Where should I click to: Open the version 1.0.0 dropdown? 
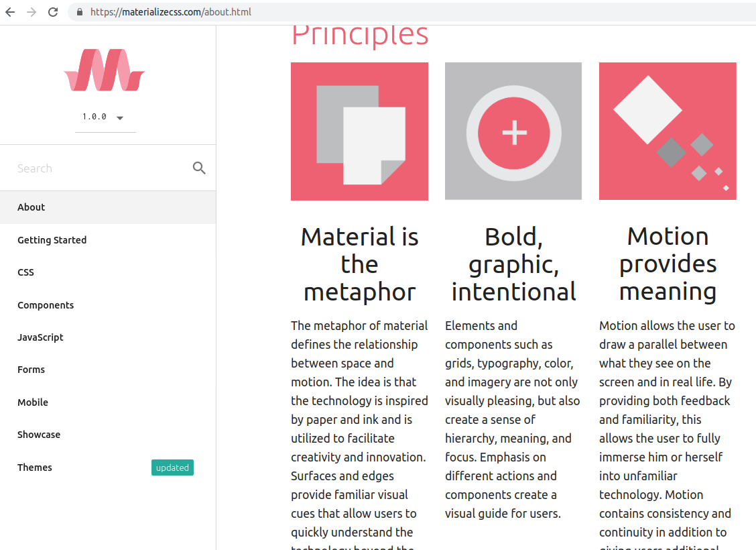point(105,116)
